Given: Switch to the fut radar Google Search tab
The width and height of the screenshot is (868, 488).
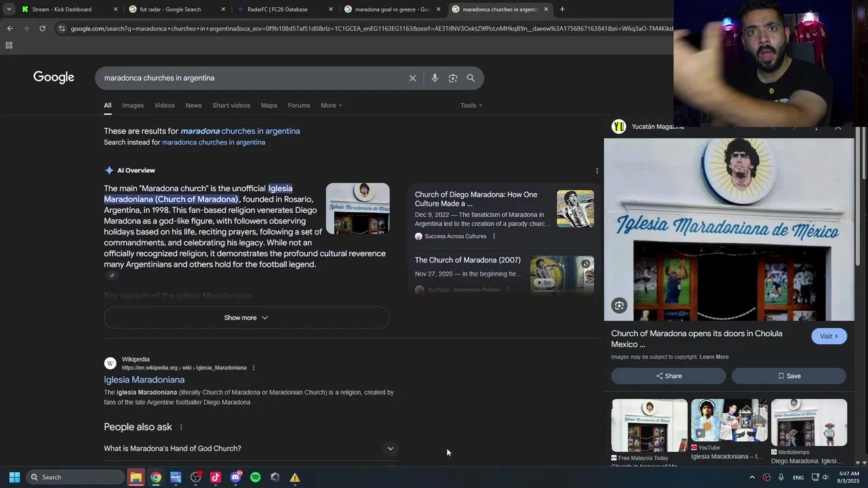Looking at the screenshot, I should [176, 9].
